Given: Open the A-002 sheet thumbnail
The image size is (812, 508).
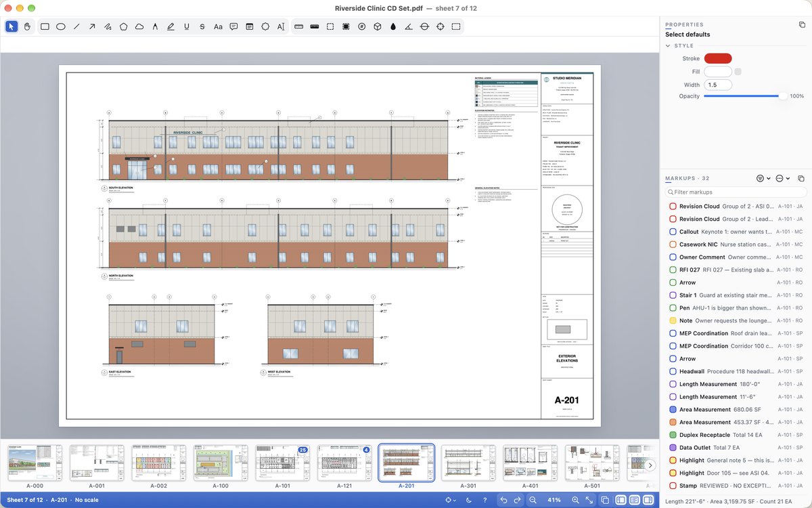Looking at the screenshot, I should pyautogui.click(x=158, y=463).
